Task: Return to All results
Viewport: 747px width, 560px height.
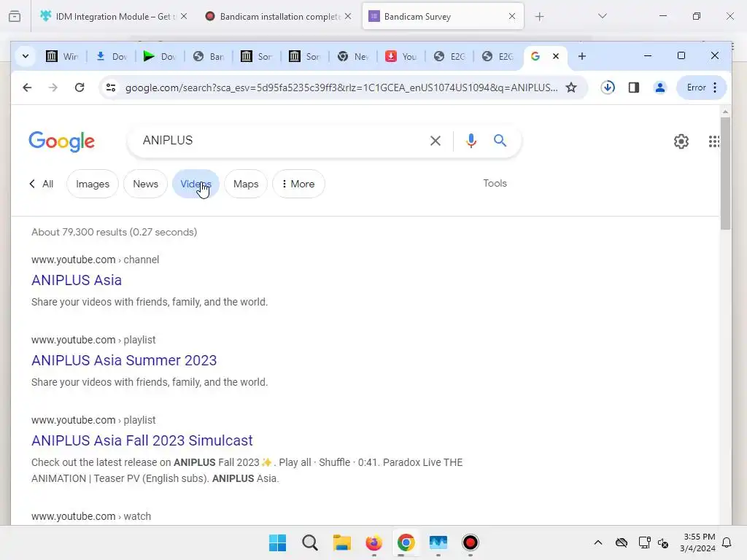Action: pyautogui.click(x=42, y=184)
